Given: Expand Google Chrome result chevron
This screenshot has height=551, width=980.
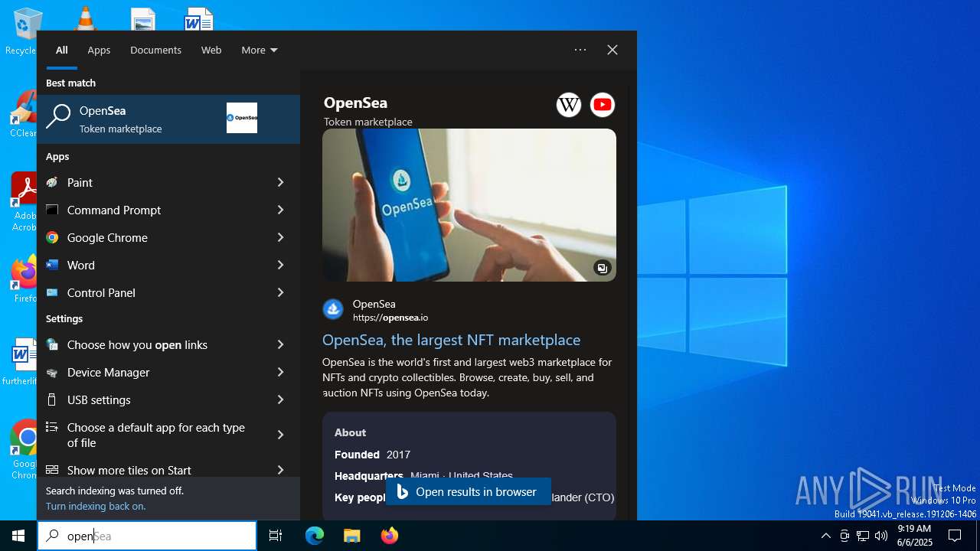Looking at the screenshot, I should tap(280, 237).
